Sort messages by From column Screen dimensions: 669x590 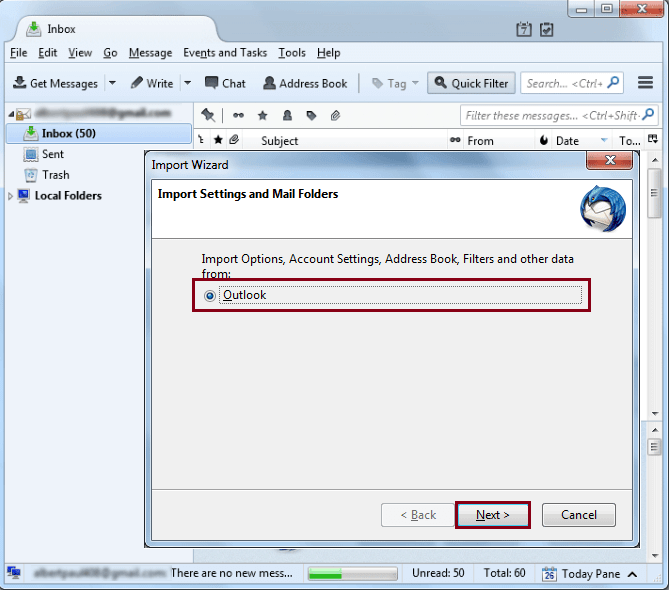pos(480,141)
